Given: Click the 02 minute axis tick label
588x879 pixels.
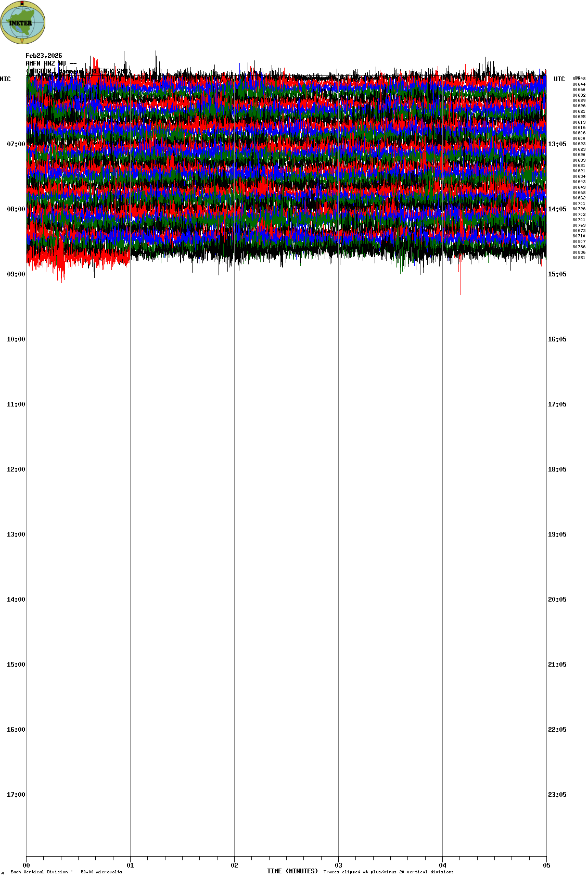Looking at the screenshot, I should click(x=235, y=865).
